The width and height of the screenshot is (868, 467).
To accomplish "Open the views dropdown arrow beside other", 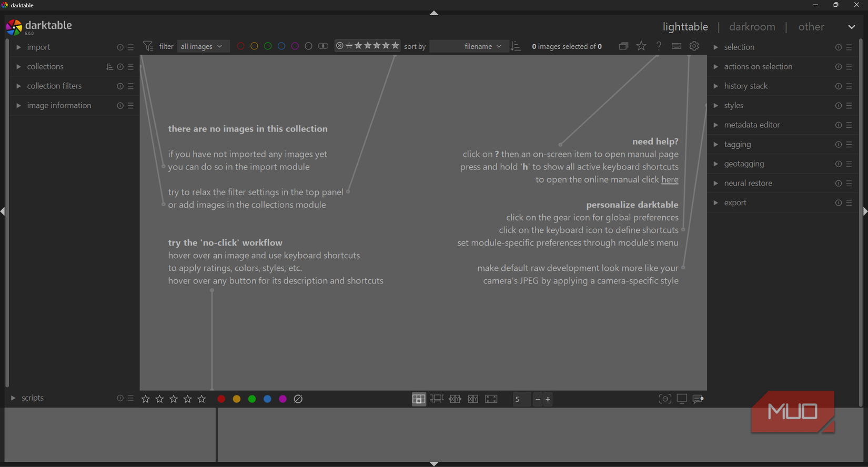I will 852,27.
